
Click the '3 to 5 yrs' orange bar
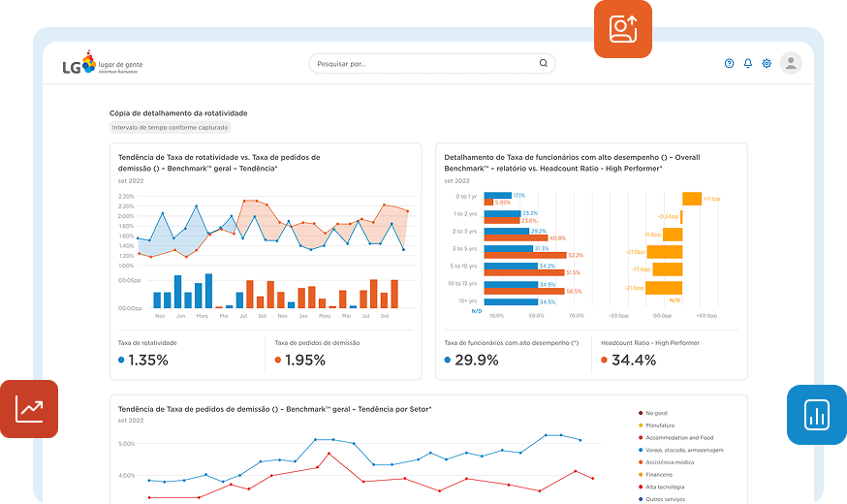524,255
